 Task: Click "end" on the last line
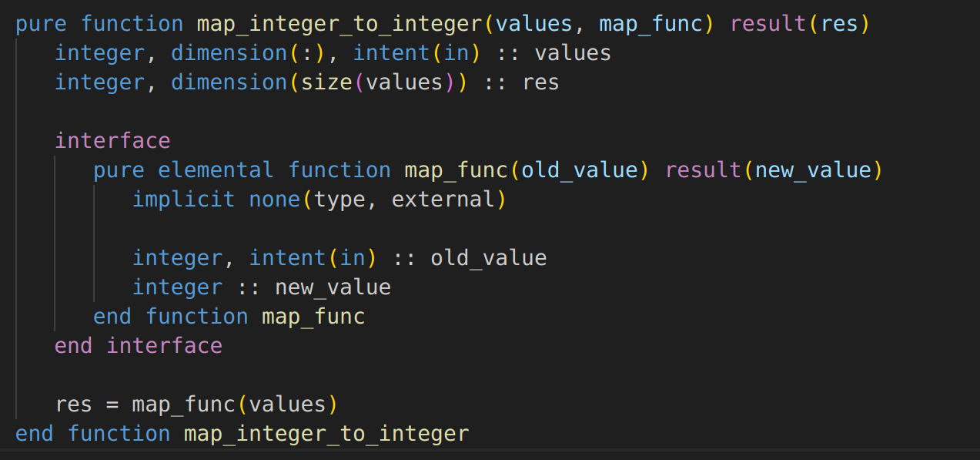35,434
